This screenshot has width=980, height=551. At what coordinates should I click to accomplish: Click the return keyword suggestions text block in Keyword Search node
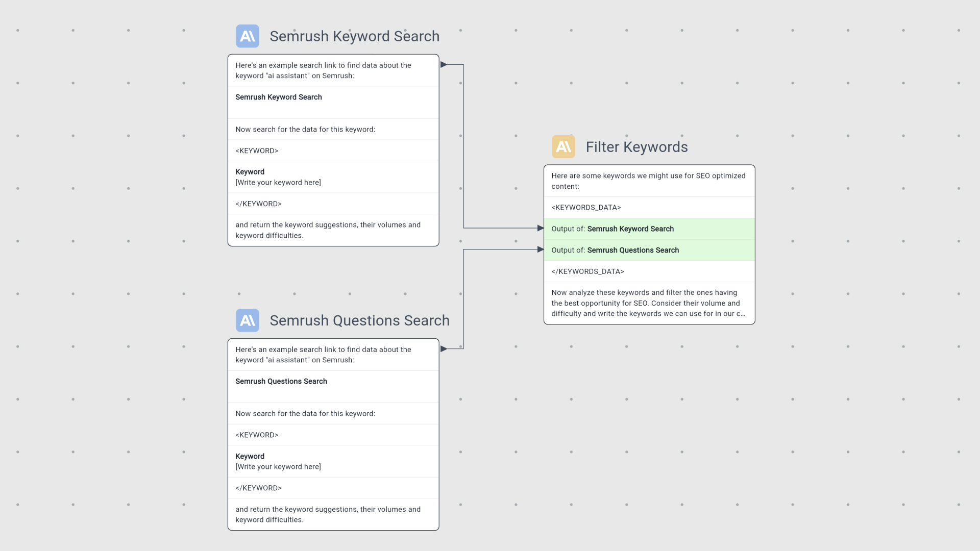[x=328, y=230]
